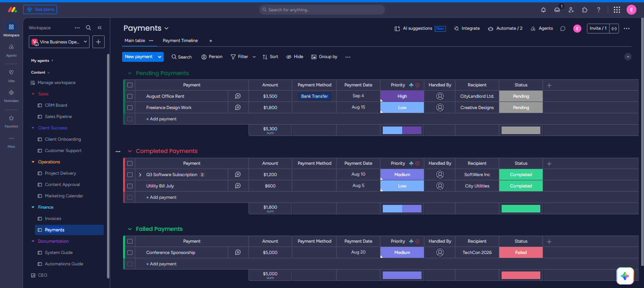Open updates for Freelance Design Work
The image size is (644, 288).
tap(238, 108)
